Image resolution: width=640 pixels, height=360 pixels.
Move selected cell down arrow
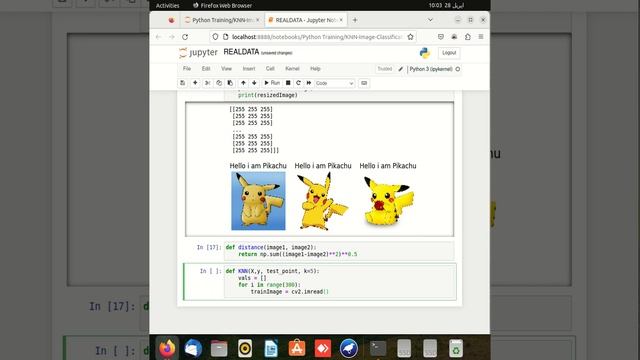click(254, 83)
